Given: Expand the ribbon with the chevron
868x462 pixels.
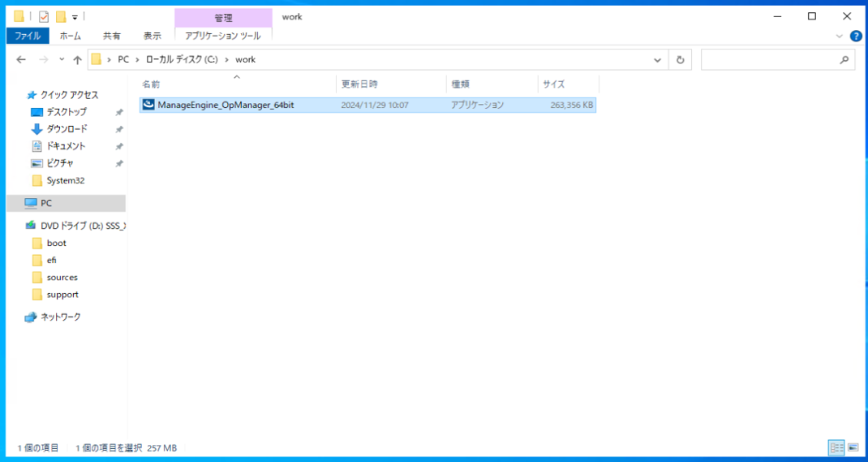Looking at the screenshot, I should [839, 36].
